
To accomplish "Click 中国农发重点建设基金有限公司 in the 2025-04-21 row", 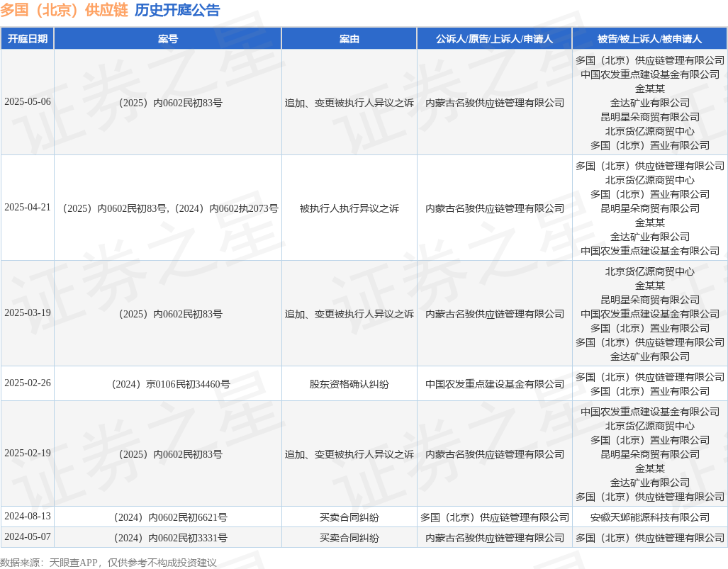I will 649,251.
